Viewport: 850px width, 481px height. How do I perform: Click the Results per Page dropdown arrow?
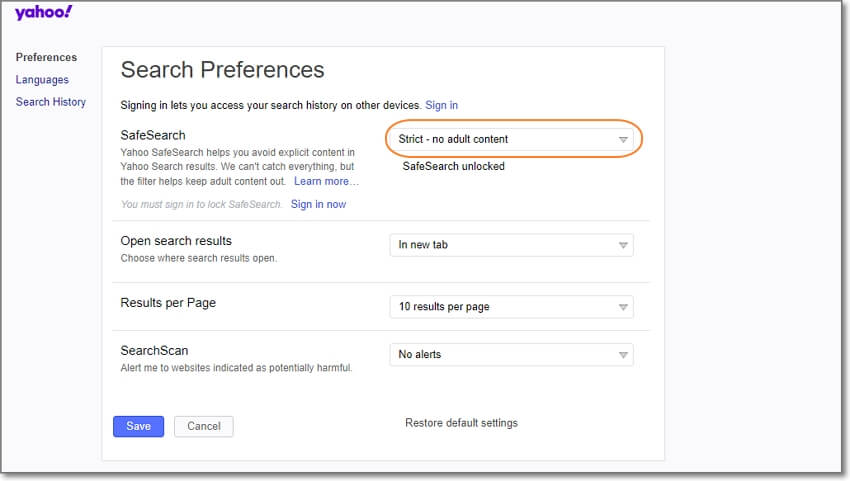tap(622, 307)
